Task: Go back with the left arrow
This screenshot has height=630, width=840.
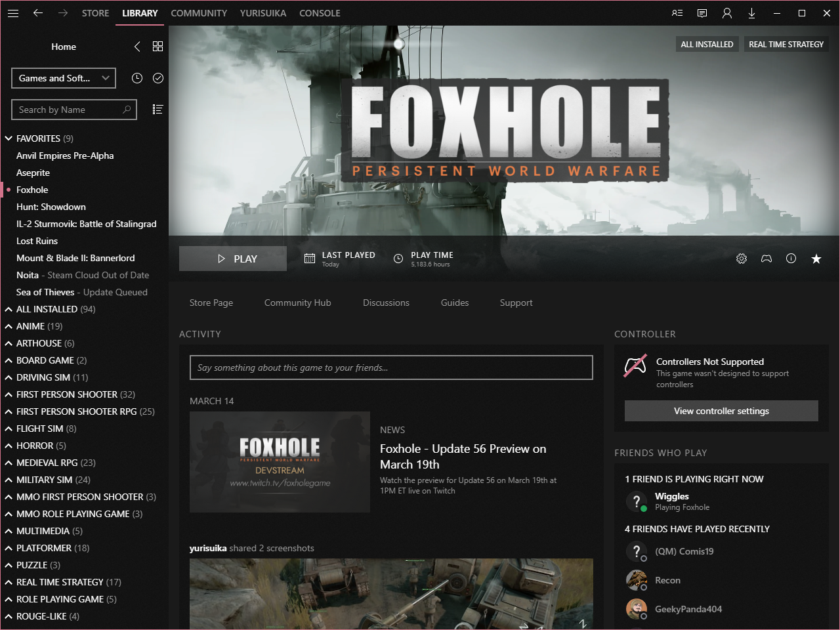Action: coord(38,13)
